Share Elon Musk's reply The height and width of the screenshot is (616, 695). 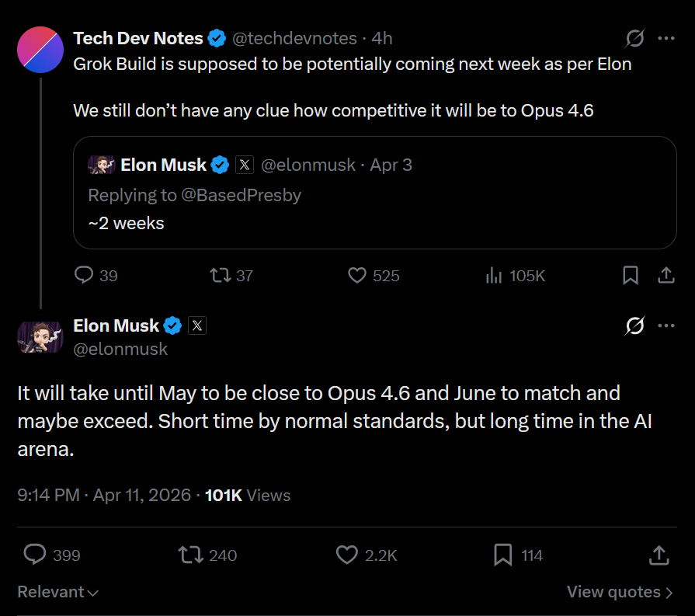point(659,555)
